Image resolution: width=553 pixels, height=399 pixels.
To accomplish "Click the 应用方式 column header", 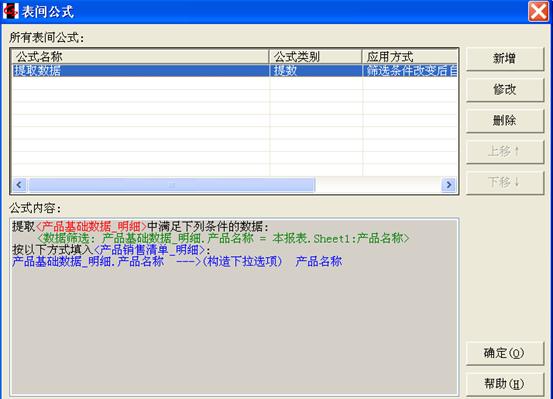I will pyautogui.click(x=410, y=56).
